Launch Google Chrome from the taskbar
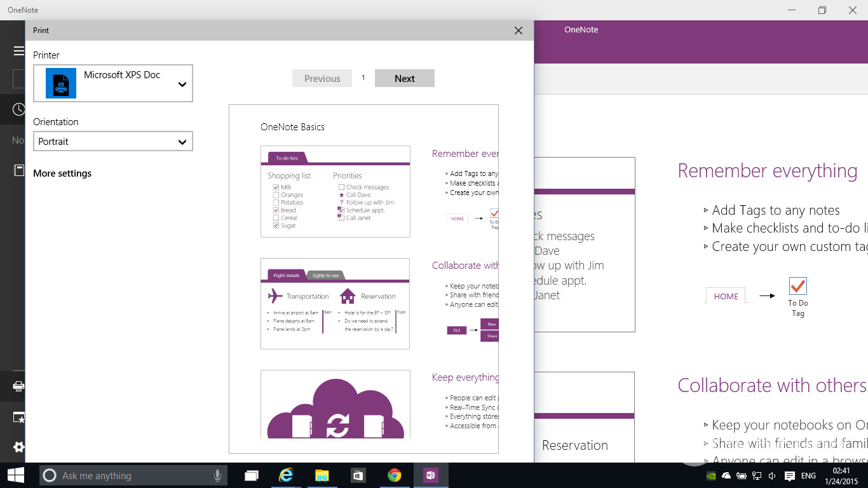 pyautogui.click(x=395, y=475)
